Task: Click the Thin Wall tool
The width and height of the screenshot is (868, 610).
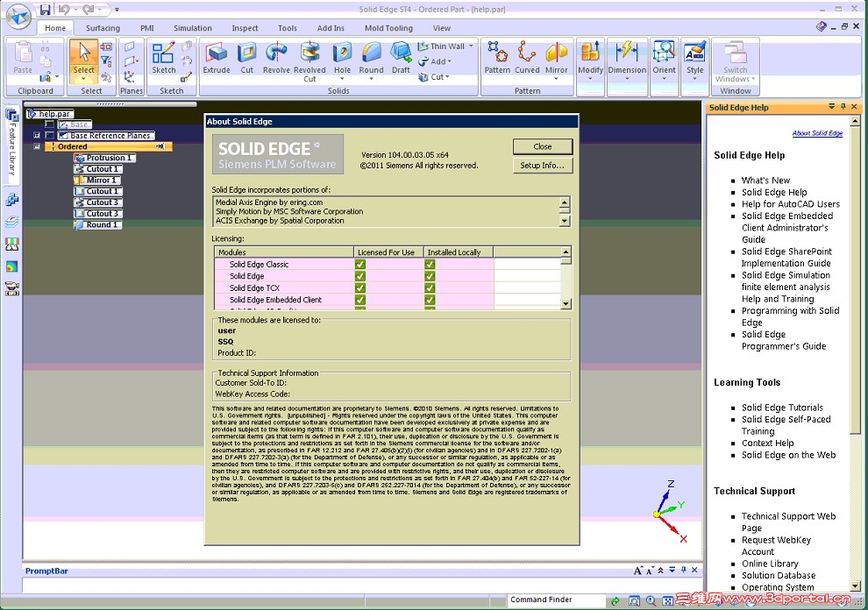Action: pos(442,46)
